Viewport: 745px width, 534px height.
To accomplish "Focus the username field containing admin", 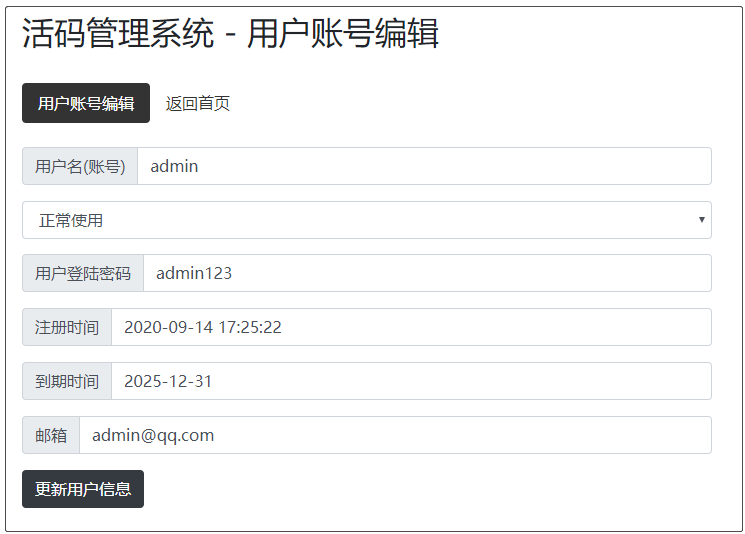I will click(423, 166).
